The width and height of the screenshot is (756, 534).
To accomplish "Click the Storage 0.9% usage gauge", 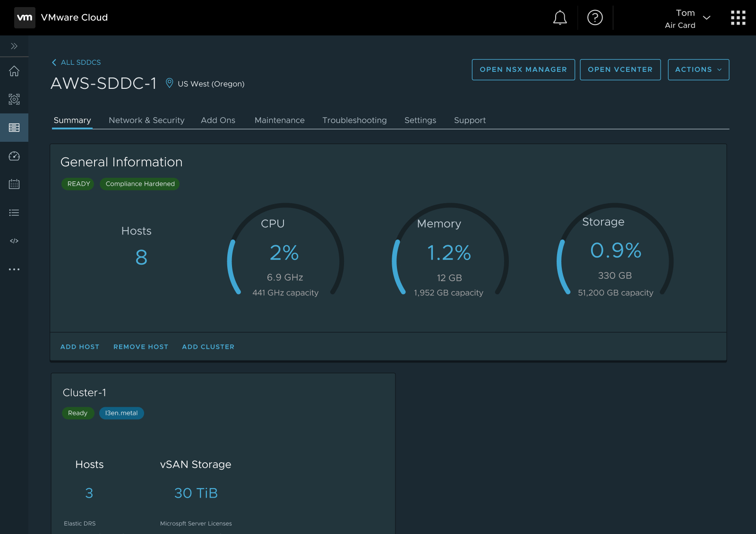I will pos(615,250).
